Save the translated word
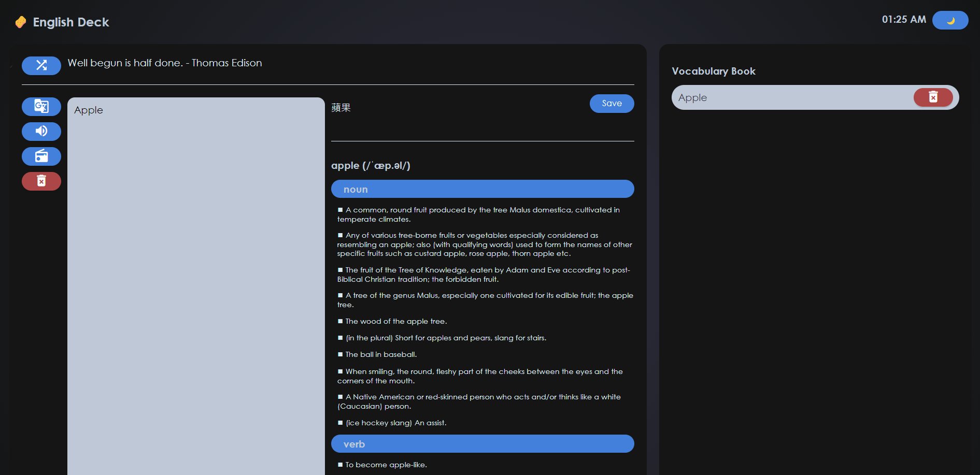980x475 pixels. [612, 104]
